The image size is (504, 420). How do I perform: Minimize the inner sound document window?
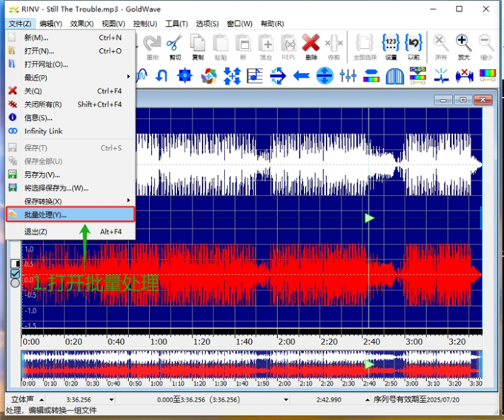click(x=443, y=100)
